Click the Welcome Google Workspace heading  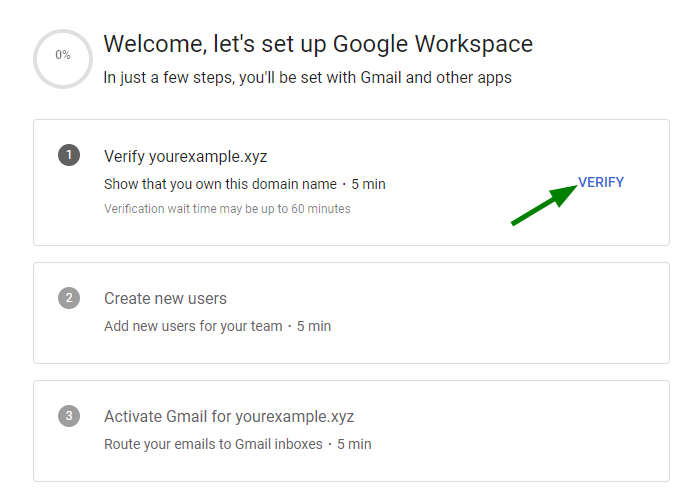click(x=318, y=44)
